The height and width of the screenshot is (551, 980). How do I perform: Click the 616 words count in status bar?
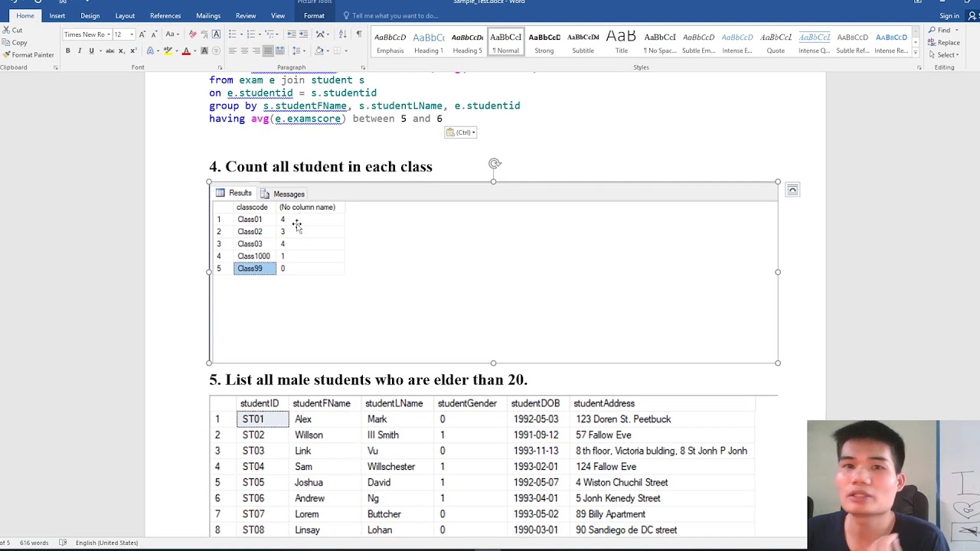pos(34,543)
